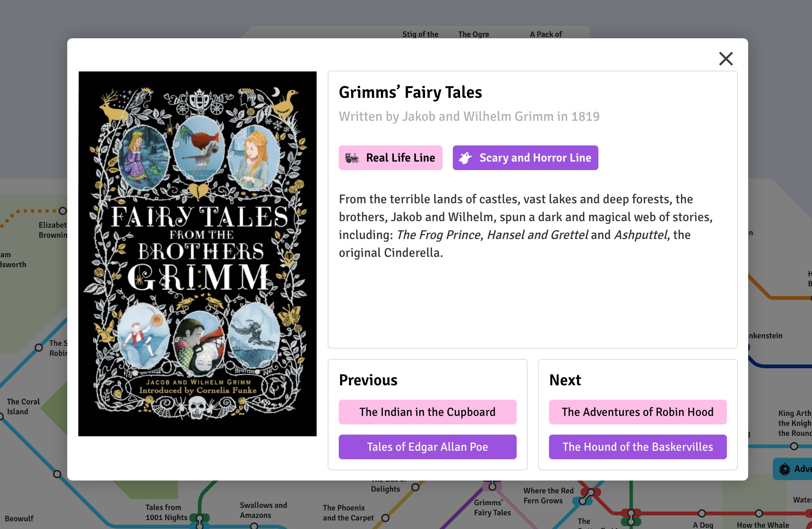Go to previous book The Indian in the Cupboard
Image resolution: width=812 pixels, height=529 pixels.
[x=427, y=412]
